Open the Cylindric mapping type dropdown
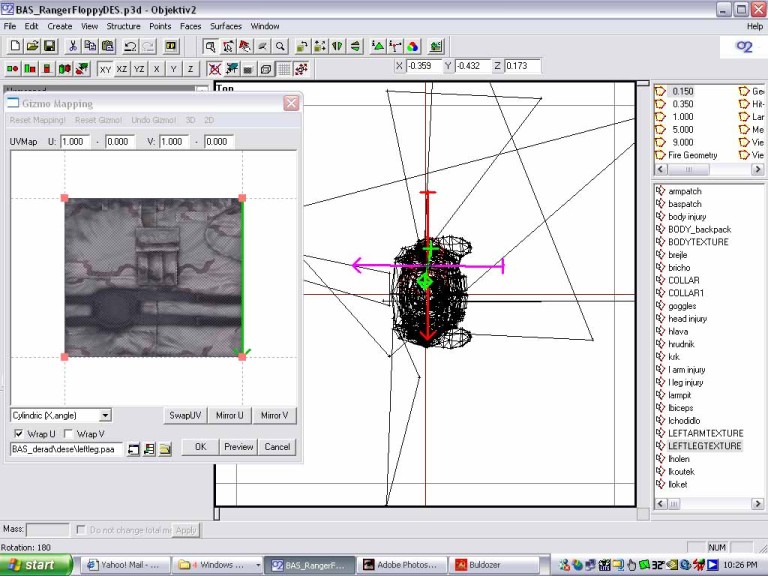This screenshot has width=768, height=576. pos(105,415)
